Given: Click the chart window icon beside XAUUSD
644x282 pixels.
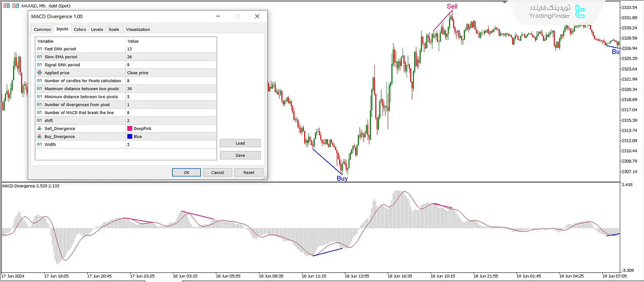Looking at the screenshot, I should tap(15, 6).
